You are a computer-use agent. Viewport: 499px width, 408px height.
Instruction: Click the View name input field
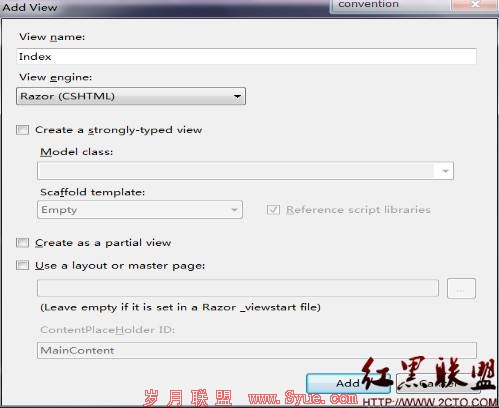tap(246, 56)
